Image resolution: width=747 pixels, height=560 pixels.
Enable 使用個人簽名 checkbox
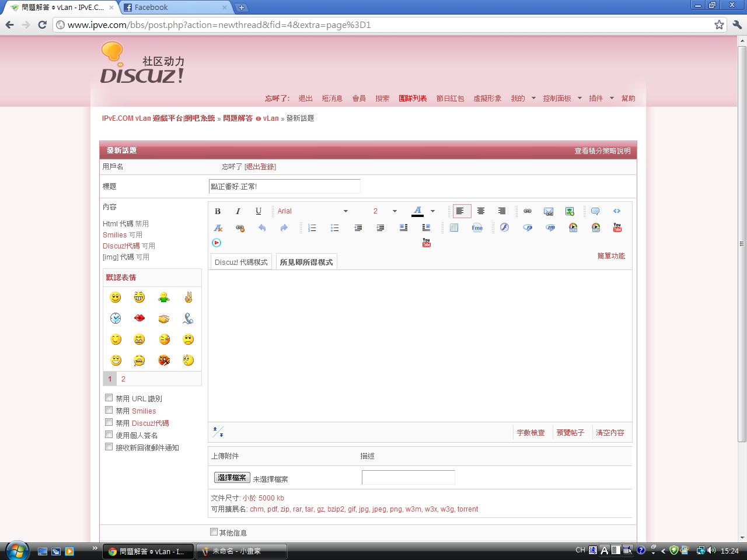click(x=109, y=435)
